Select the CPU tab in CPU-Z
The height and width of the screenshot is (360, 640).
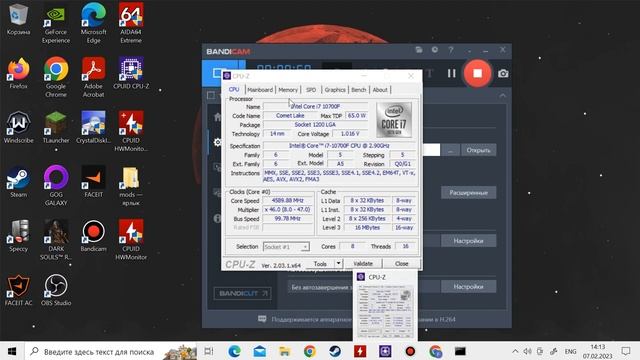(234, 89)
